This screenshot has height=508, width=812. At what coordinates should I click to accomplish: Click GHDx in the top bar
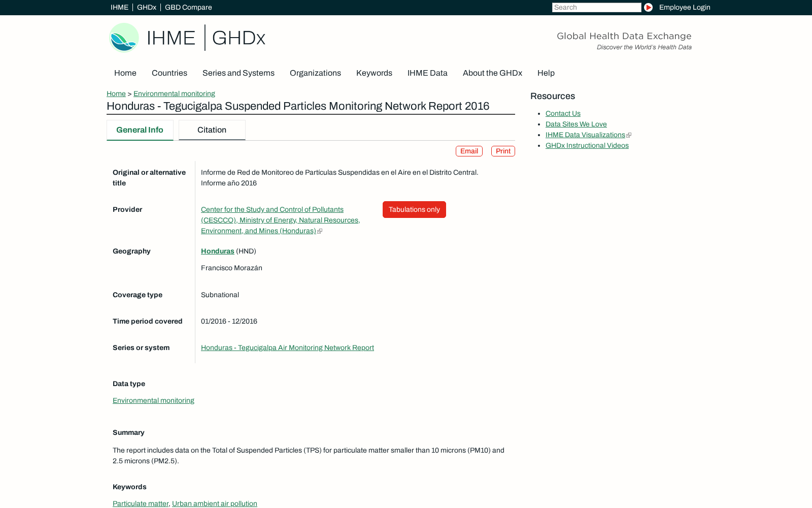pyautogui.click(x=147, y=7)
